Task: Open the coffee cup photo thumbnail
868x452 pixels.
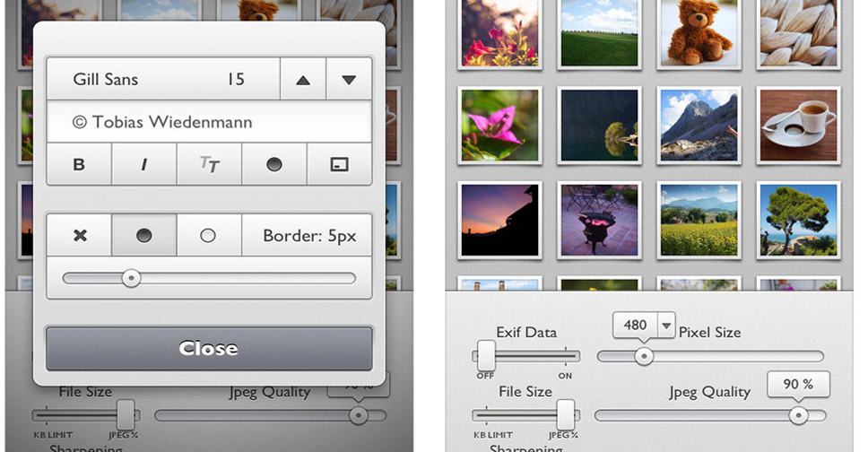Action: coord(798,124)
